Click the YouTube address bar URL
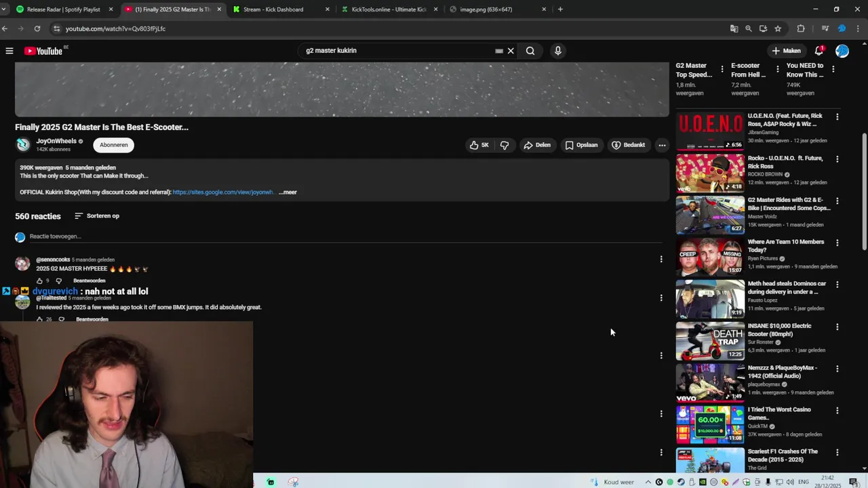 pyautogui.click(x=115, y=28)
